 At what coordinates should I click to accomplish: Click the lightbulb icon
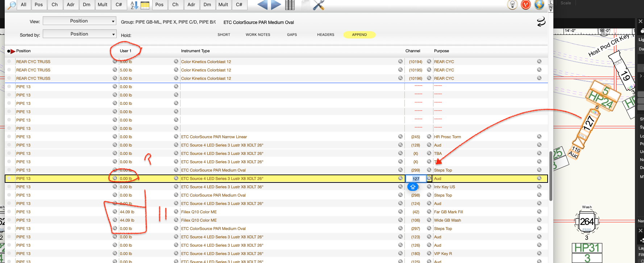[512, 5]
